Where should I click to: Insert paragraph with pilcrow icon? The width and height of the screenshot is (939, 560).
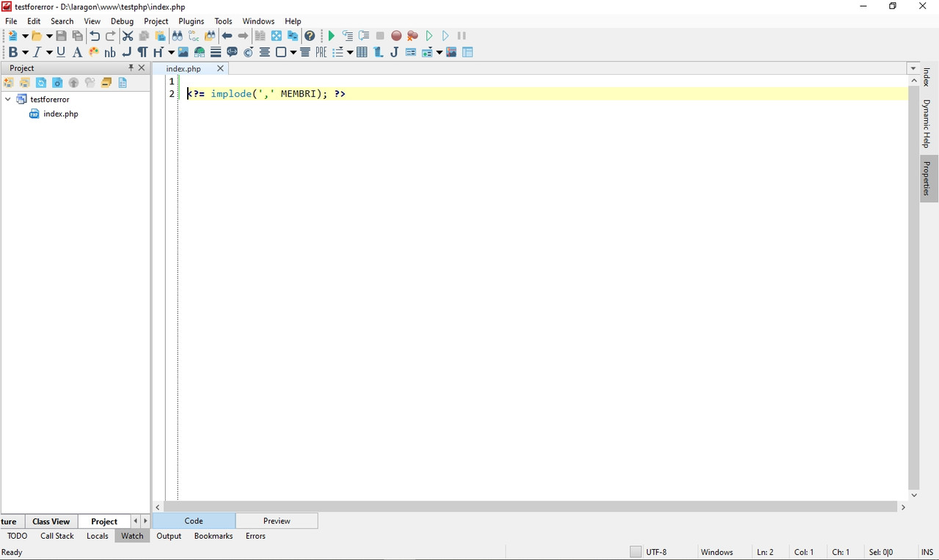pos(142,52)
